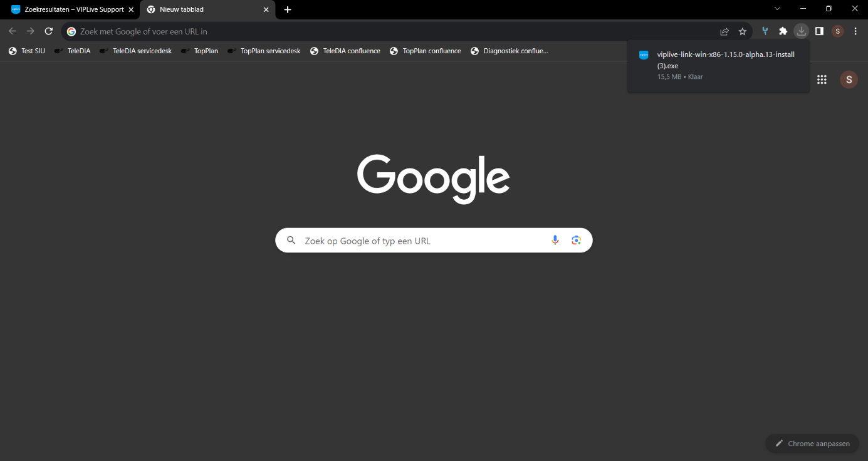
Task: Open the Chrome profile S avatar in toolbar
Action: [x=837, y=31]
